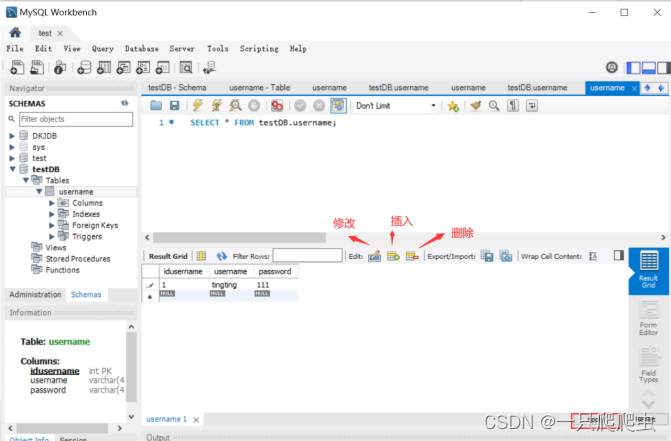The image size is (671, 441).
Task: Switch to the testDB - Schema tab
Action: coord(177,88)
